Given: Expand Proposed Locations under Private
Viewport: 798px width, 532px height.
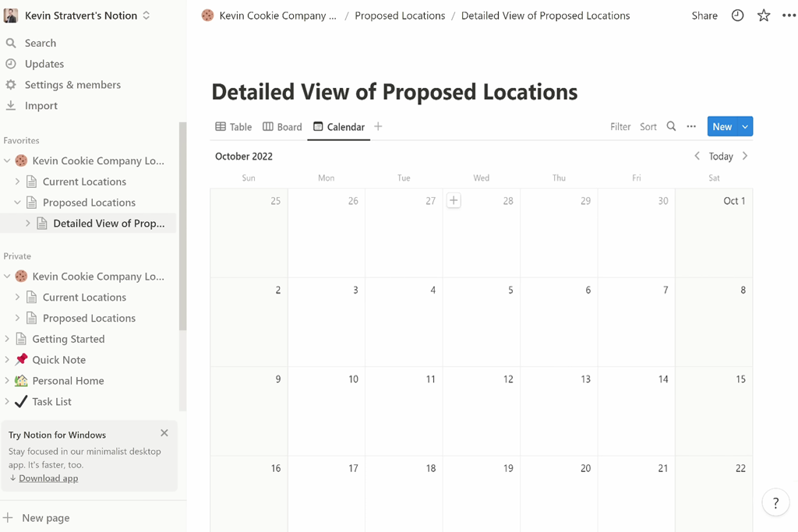Looking at the screenshot, I should click(x=17, y=318).
